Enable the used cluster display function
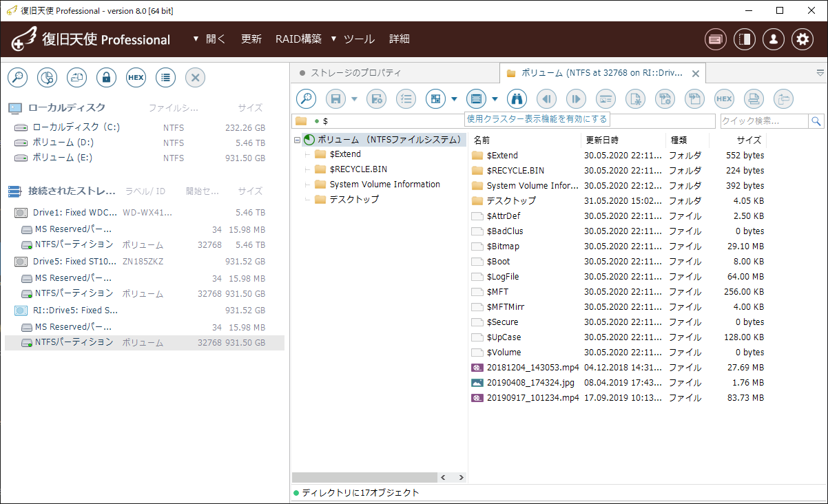This screenshot has width=828, height=504. click(x=476, y=98)
